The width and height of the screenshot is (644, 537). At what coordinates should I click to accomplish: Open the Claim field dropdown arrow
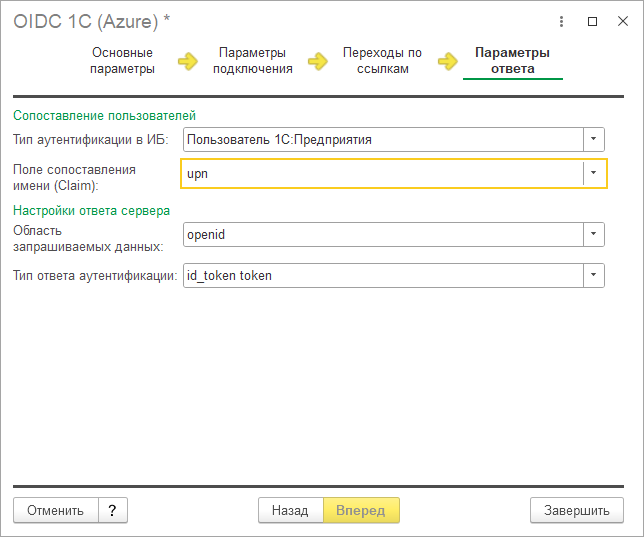pyautogui.click(x=594, y=173)
